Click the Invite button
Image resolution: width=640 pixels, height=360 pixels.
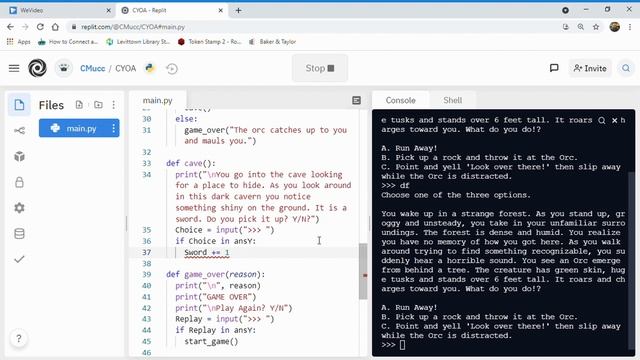[590, 68]
